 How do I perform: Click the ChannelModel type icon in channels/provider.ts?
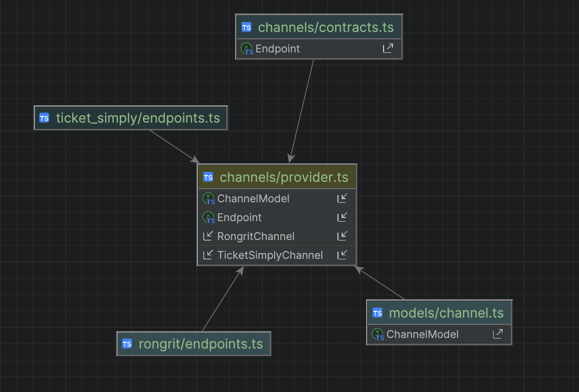[x=209, y=199]
